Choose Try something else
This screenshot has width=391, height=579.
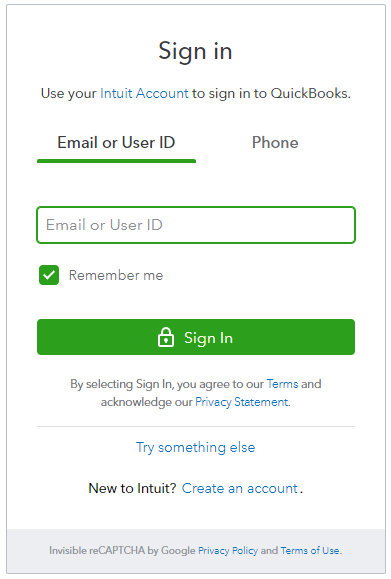(196, 447)
